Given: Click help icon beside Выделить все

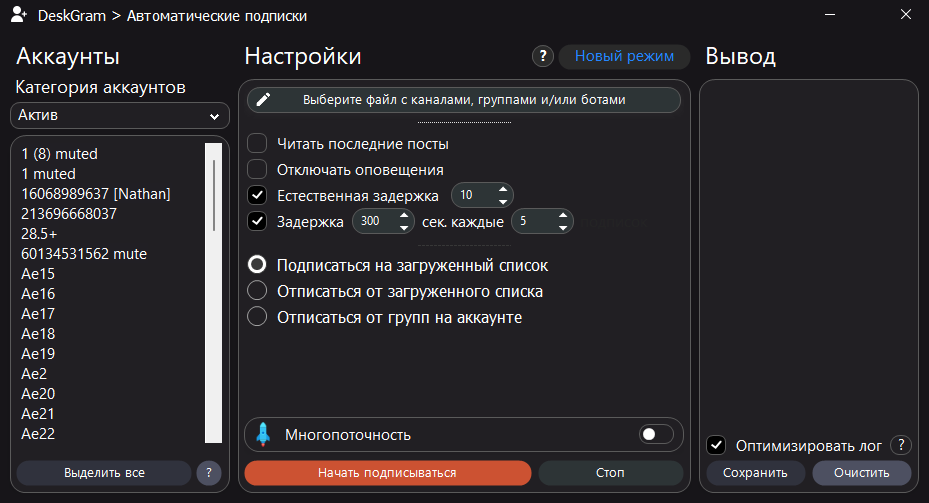Looking at the screenshot, I should point(209,472).
